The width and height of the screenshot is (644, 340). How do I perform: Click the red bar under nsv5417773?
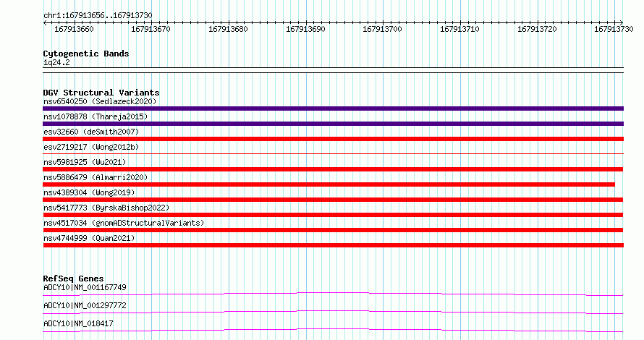(x=333, y=215)
